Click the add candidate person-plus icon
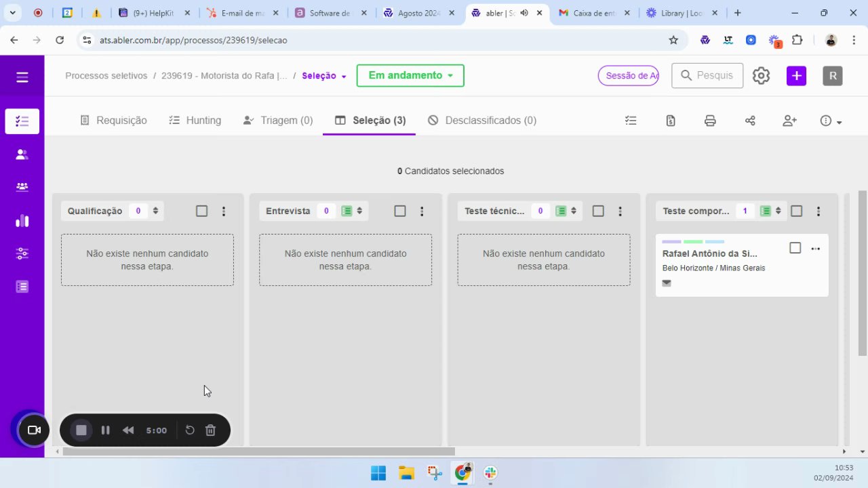This screenshot has width=868, height=488. point(789,121)
